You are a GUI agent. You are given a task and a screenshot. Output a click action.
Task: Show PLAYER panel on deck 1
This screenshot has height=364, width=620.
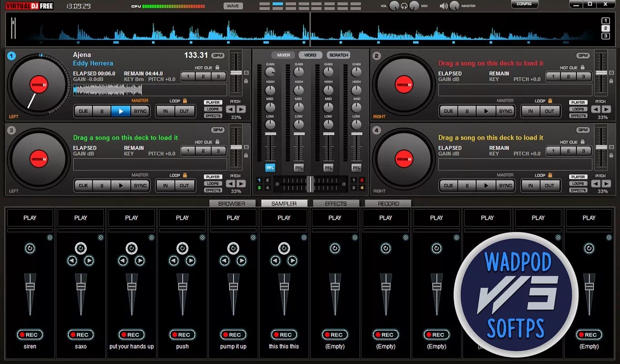click(212, 103)
